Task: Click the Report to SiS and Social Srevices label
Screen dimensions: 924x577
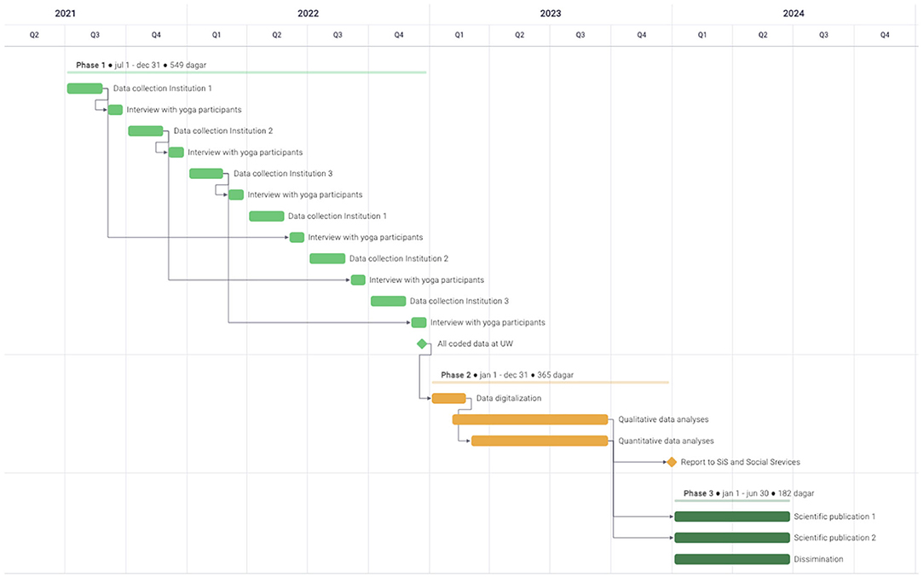Action: coord(741,462)
